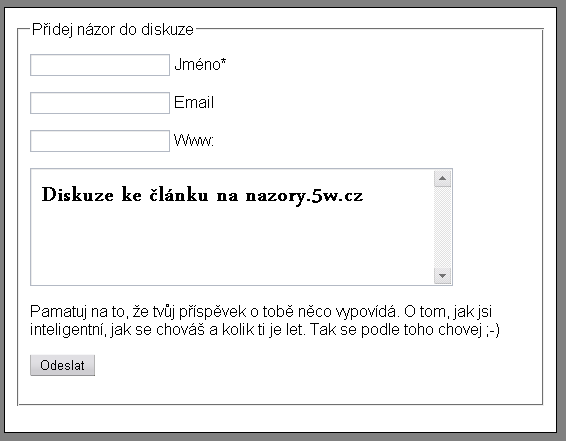
Task: Click the Jméno name input field
Action: pos(100,65)
